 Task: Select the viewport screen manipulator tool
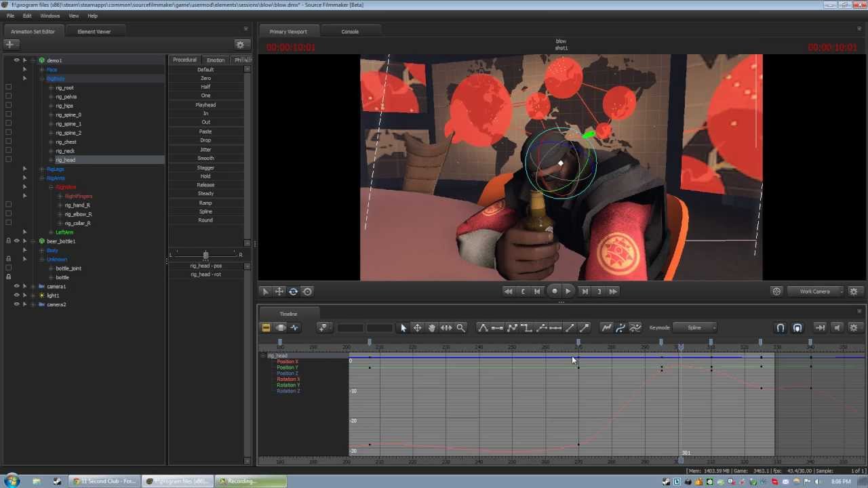coord(307,291)
